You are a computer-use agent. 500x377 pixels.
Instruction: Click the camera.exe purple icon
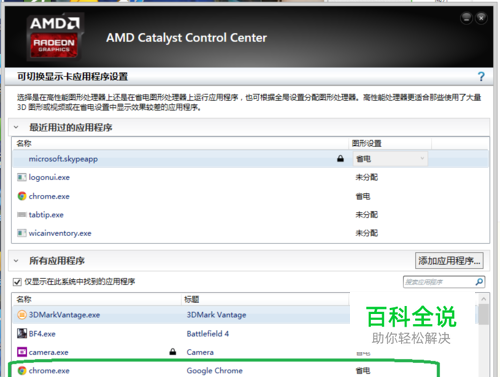[x=22, y=352]
